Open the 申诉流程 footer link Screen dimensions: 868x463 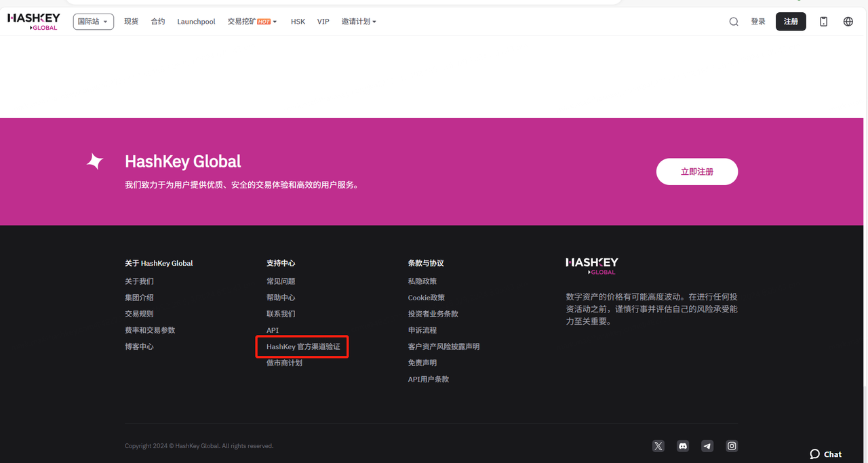[422, 330]
